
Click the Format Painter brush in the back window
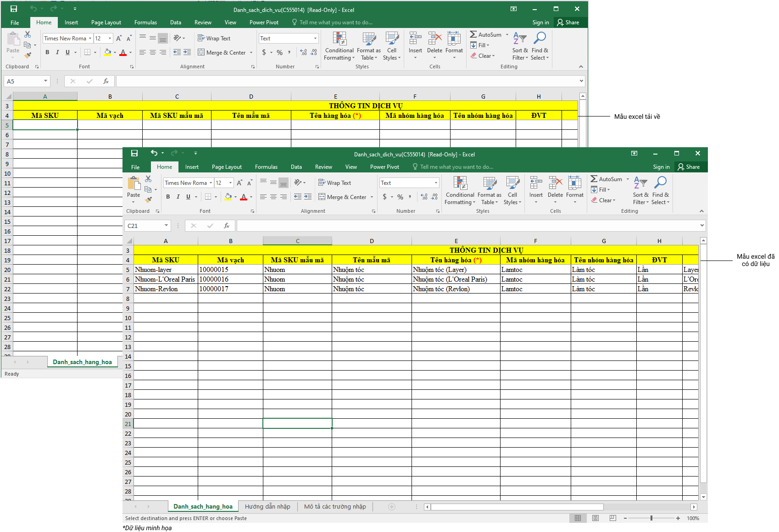[28, 55]
